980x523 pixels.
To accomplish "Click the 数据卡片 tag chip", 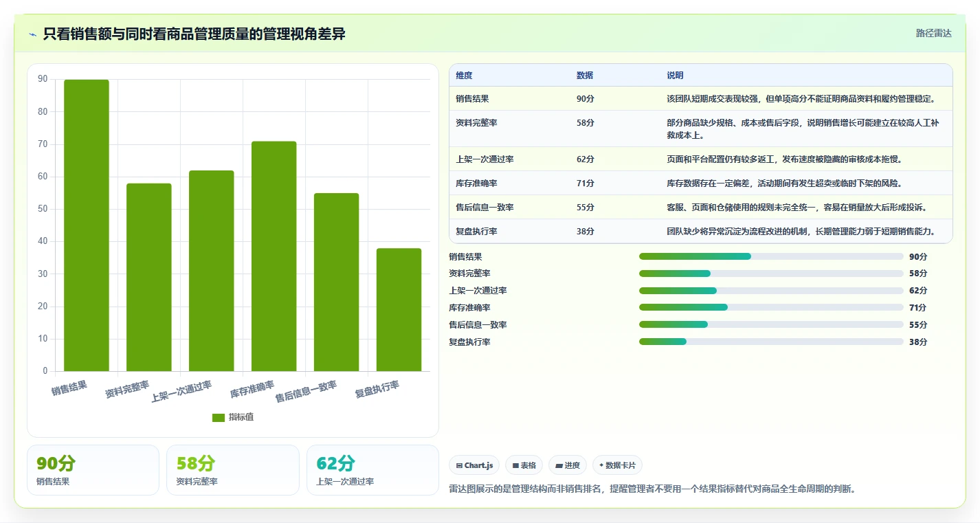I will click(617, 465).
